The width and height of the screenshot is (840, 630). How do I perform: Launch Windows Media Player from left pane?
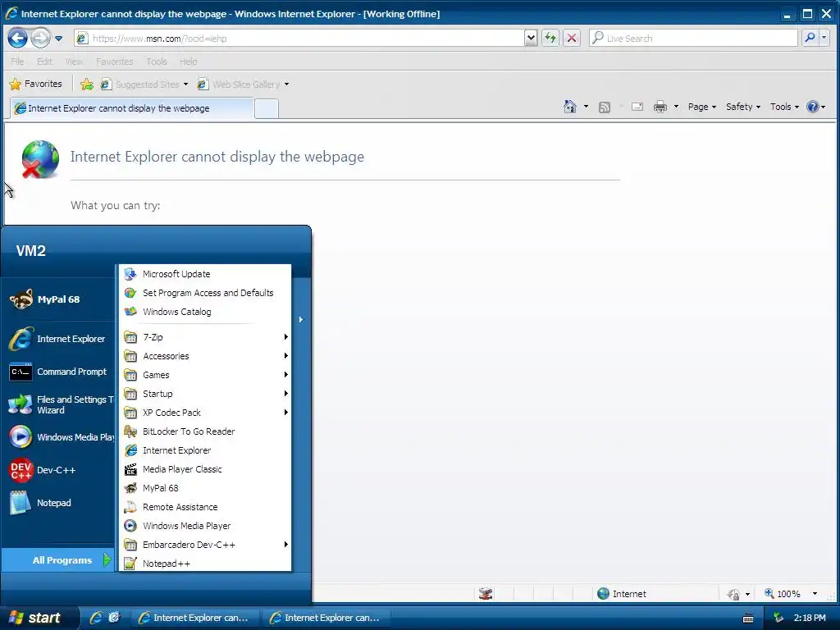59,437
